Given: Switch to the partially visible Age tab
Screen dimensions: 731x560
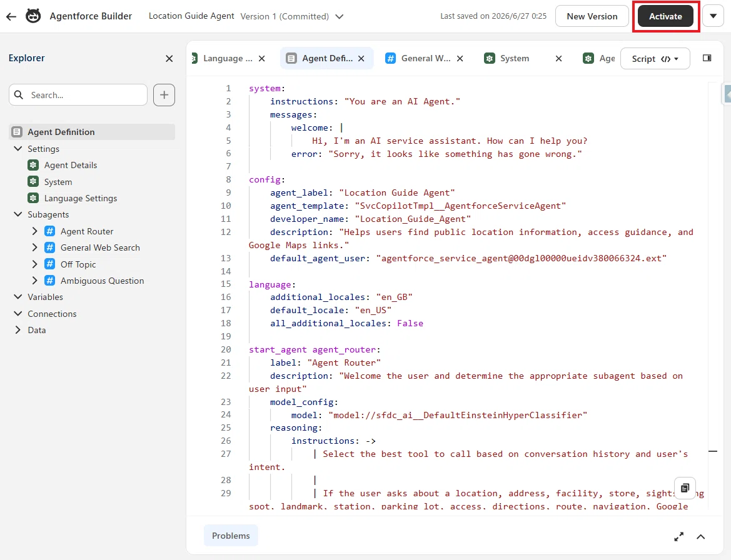Looking at the screenshot, I should [x=599, y=58].
